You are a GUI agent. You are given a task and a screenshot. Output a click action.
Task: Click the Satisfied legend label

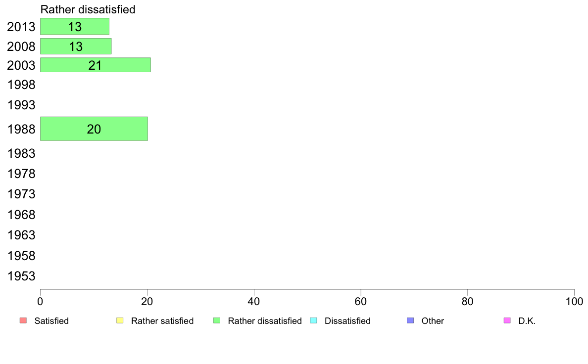pos(51,321)
